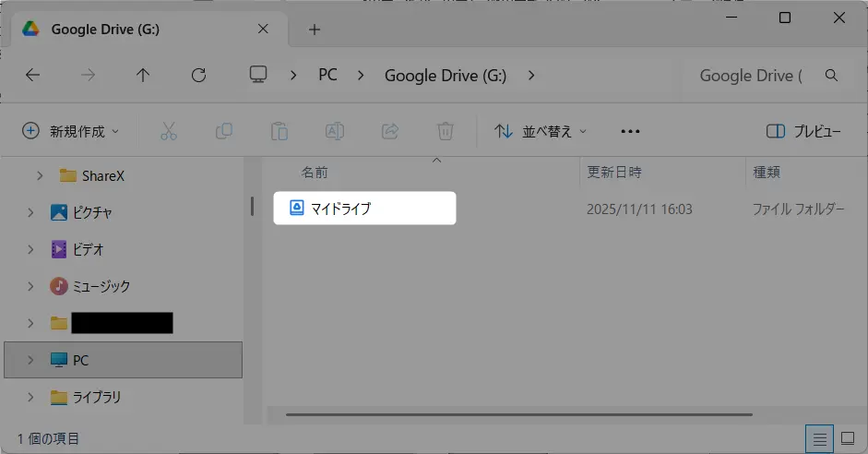Expand the ピクチャ tree node
Viewport: 868px width, 454px height.
coord(31,212)
